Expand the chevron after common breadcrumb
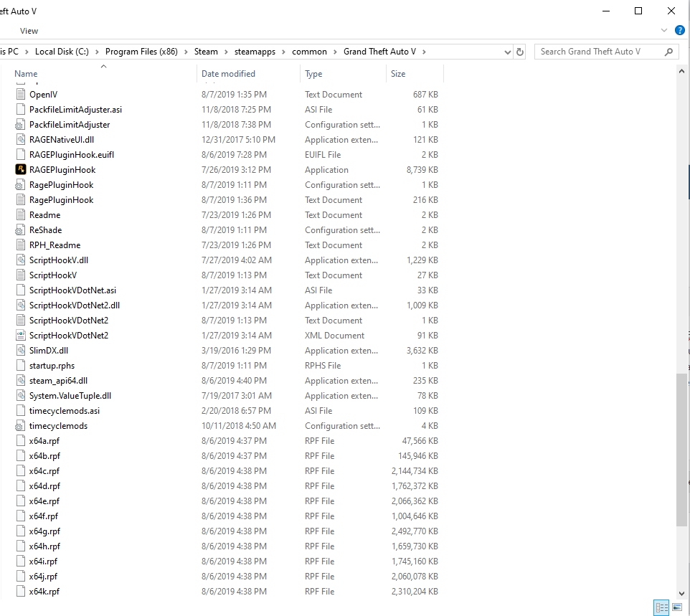Image resolution: width=690 pixels, height=616 pixels. 335,52
